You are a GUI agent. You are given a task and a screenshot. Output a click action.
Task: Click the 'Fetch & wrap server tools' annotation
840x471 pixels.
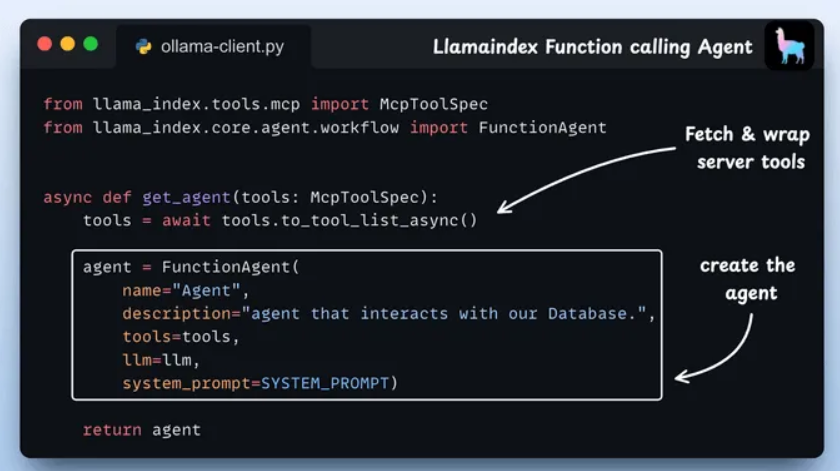(748, 148)
